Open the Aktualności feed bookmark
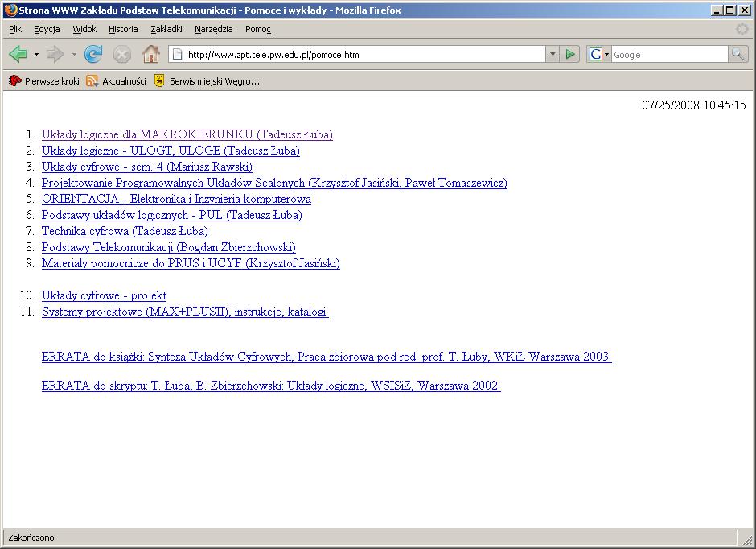This screenshot has width=756, height=549. click(x=116, y=81)
